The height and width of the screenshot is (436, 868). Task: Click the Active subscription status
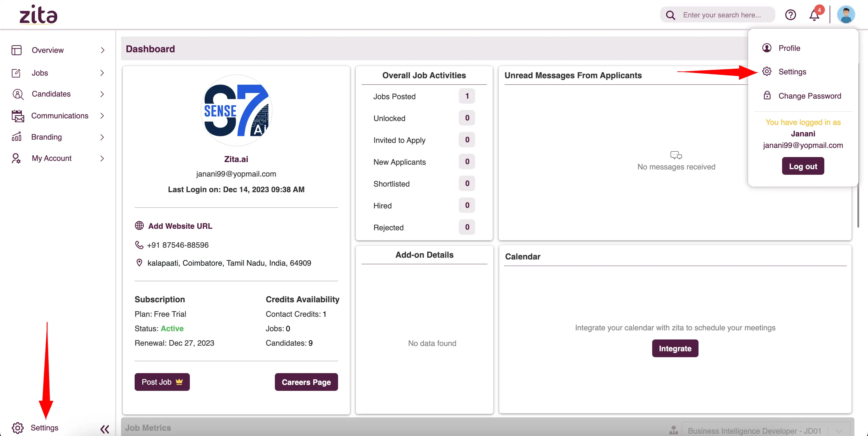pyautogui.click(x=172, y=328)
